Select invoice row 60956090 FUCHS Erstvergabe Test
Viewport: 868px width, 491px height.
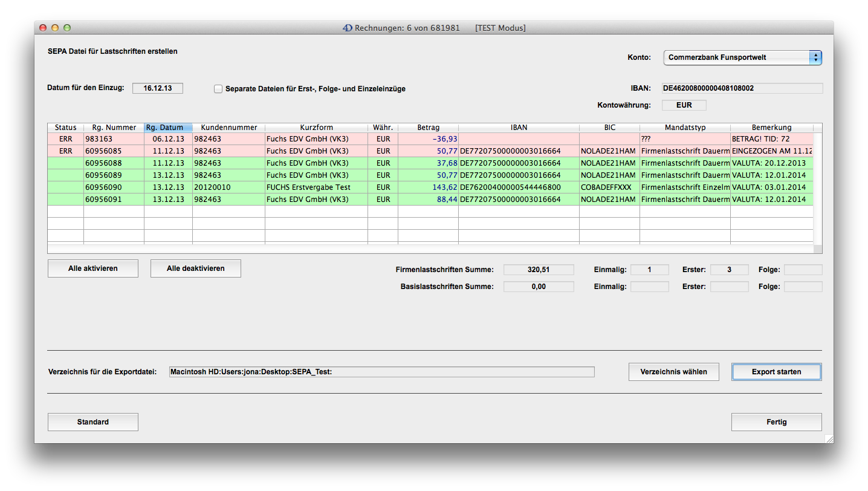308,187
